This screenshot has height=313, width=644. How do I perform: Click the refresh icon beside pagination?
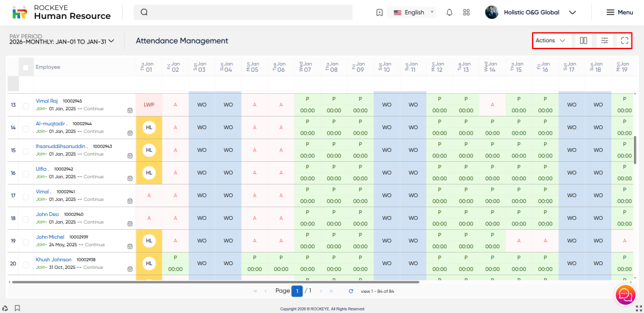[x=351, y=291]
